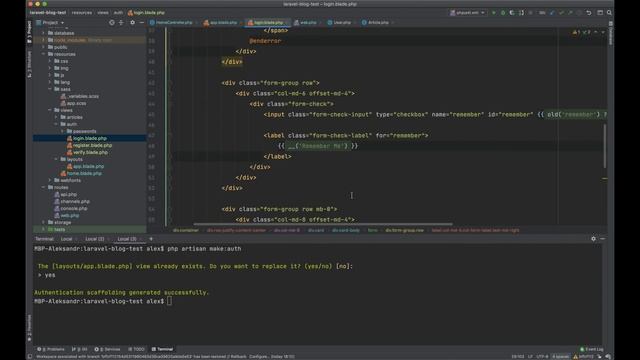Open the Favorites side tool window
The width and height of the screenshot is (640, 360).
pos(29,328)
